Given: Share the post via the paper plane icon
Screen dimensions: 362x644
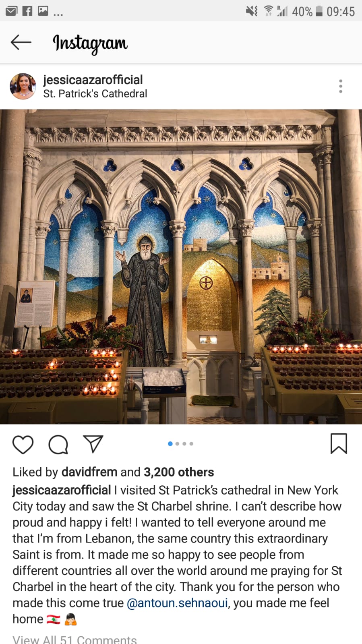Looking at the screenshot, I should coord(93,444).
